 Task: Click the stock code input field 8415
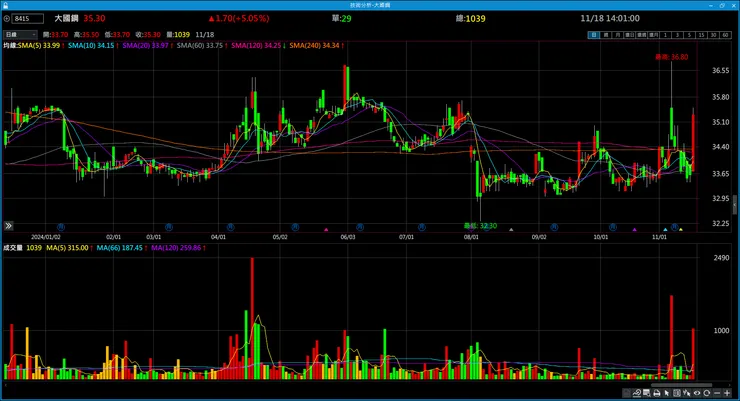tap(28, 19)
